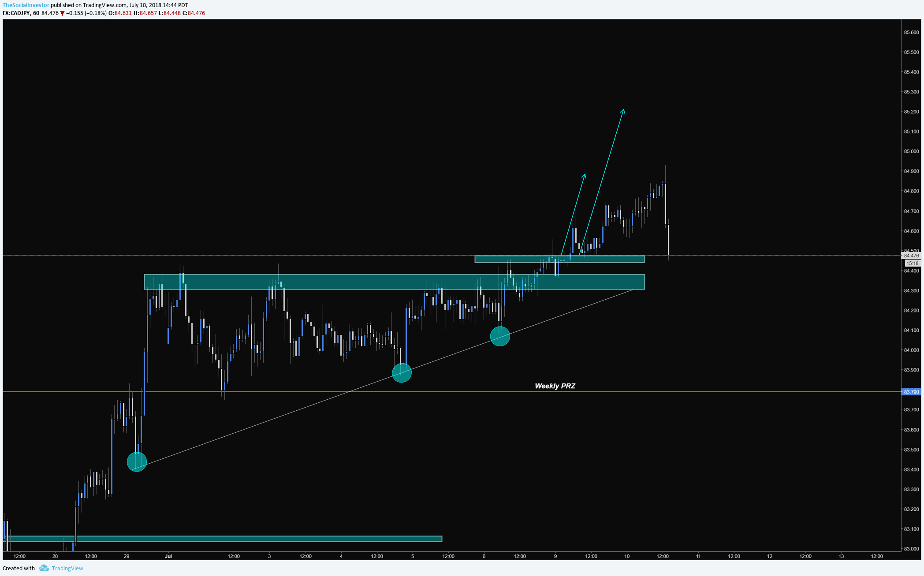Click the 84.700 price axis label
924x576 pixels.
coord(911,212)
